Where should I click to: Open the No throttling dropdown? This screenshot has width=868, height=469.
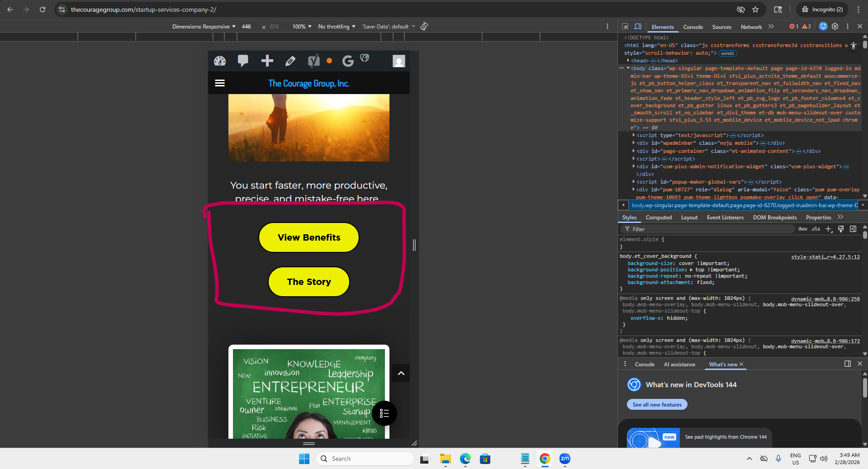(337, 27)
